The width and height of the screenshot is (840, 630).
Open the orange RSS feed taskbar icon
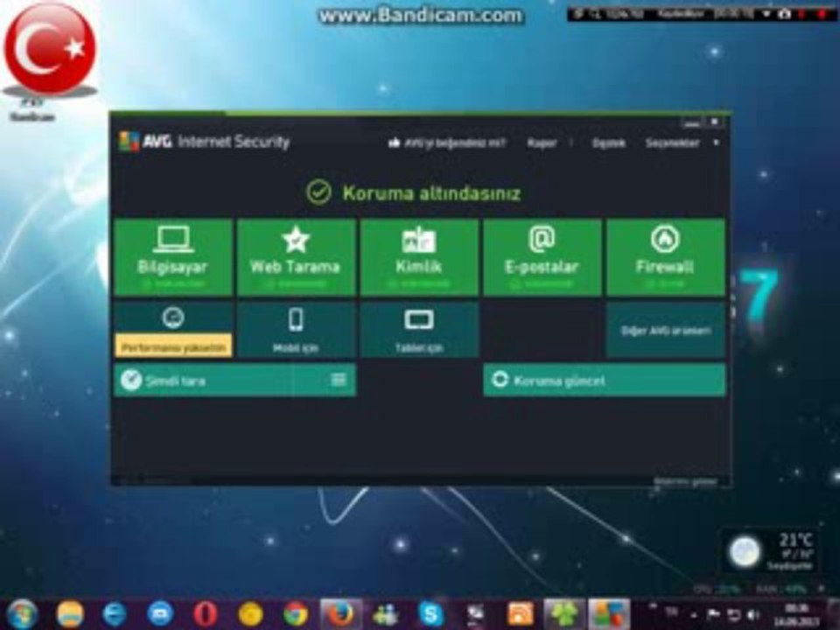pos(520,614)
